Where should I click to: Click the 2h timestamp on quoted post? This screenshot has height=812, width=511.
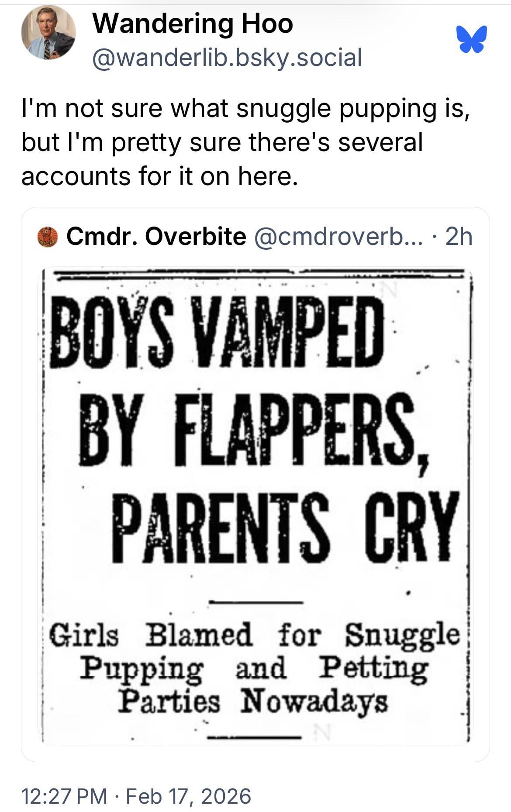pyautogui.click(x=459, y=237)
